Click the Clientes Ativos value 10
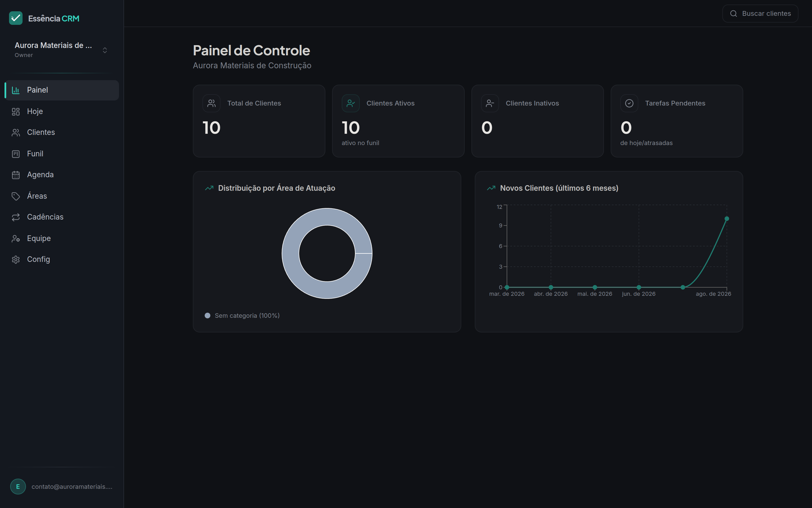812x508 pixels. pos(351,128)
